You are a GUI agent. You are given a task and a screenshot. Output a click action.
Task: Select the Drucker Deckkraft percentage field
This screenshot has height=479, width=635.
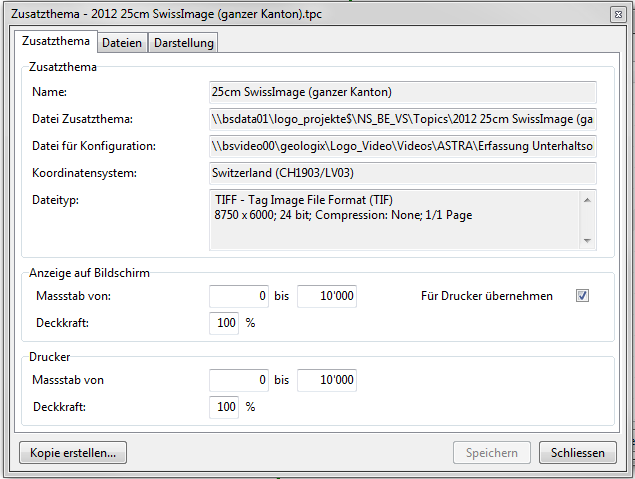(225, 407)
